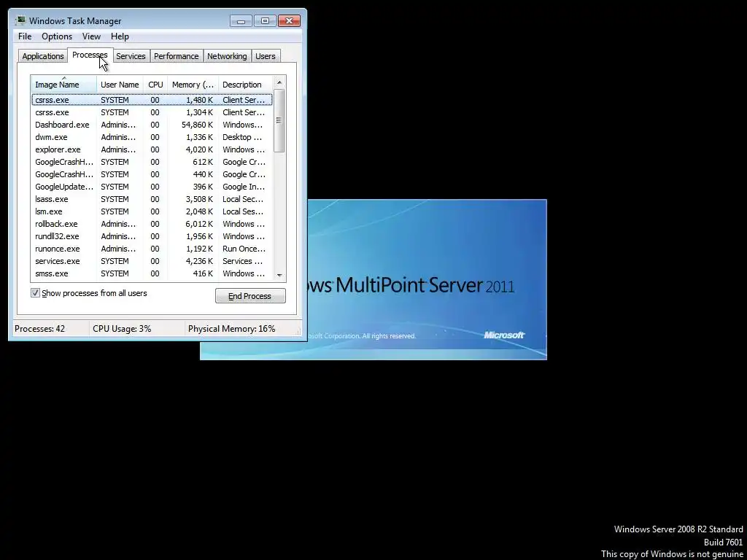Click 'Physical Memory: 16%' in status bar
747x560 pixels.
click(231, 329)
